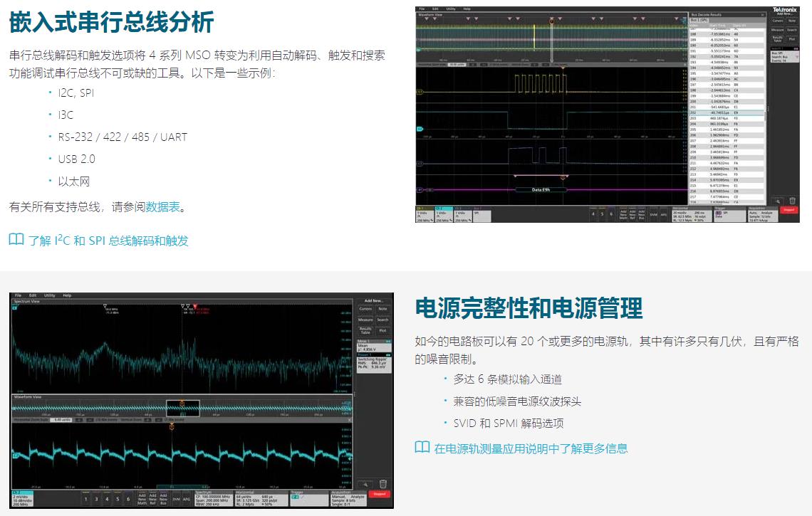Toggle channel 4 button in the SPI decode screenshot
This screenshot has width=812, height=516.
coord(593,214)
